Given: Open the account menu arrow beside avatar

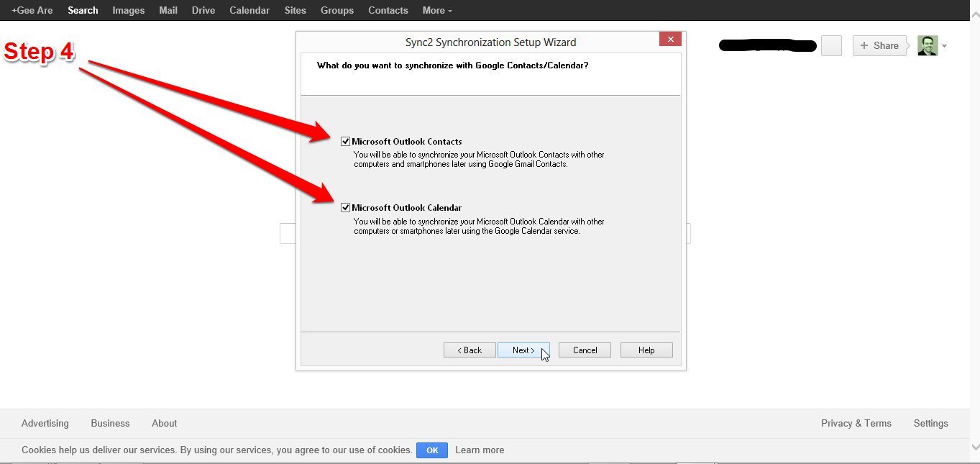Looking at the screenshot, I should point(944,46).
